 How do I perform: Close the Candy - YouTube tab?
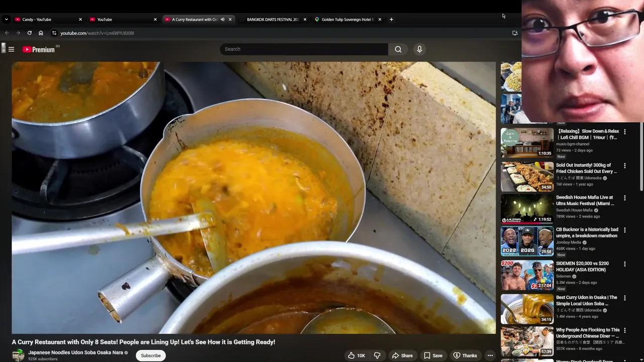(80, 20)
